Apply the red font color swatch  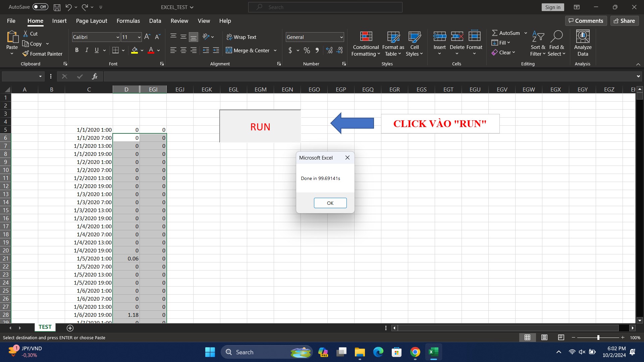(x=151, y=50)
